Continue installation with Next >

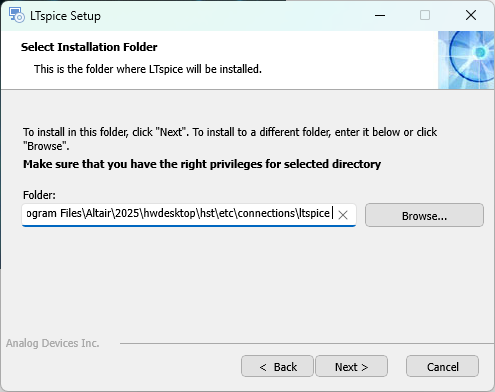click(352, 366)
